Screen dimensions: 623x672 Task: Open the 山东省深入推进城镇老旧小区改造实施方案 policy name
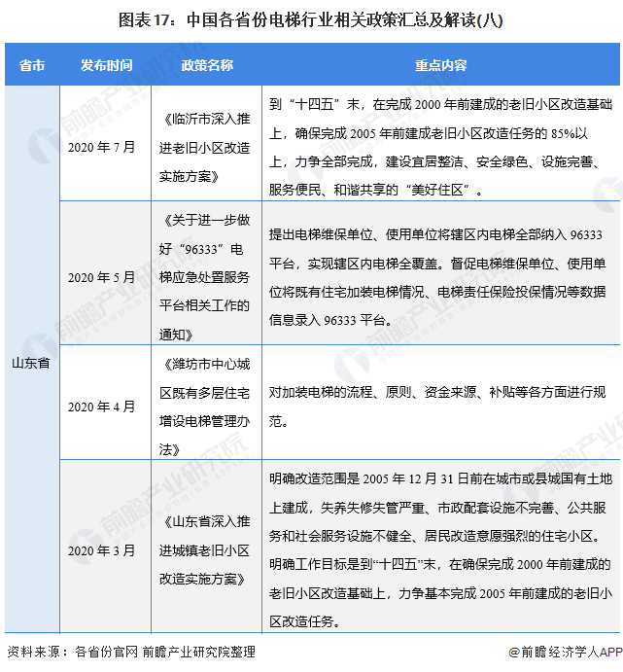(206, 550)
